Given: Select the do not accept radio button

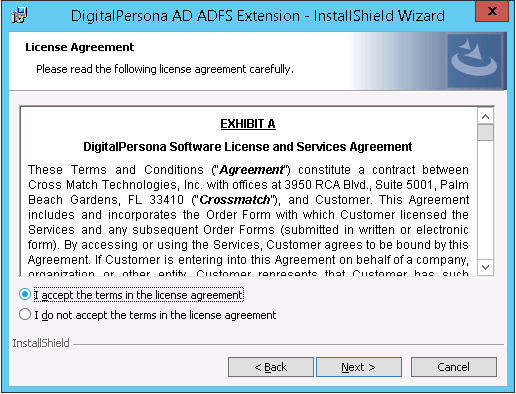Looking at the screenshot, I should pyautogui.click(x=25, y=315).
